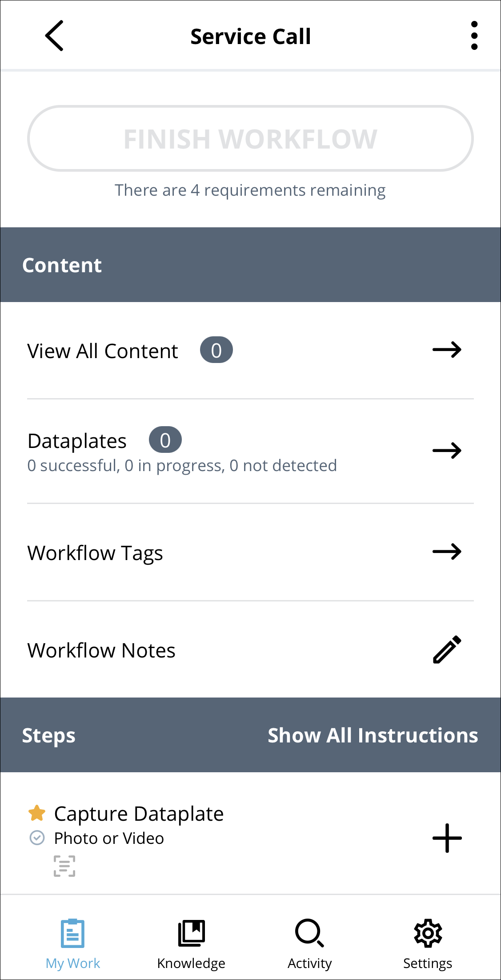Tap the Dataplates count badge
Viewport: 501px width, 980px height.
tap(165, 440)
